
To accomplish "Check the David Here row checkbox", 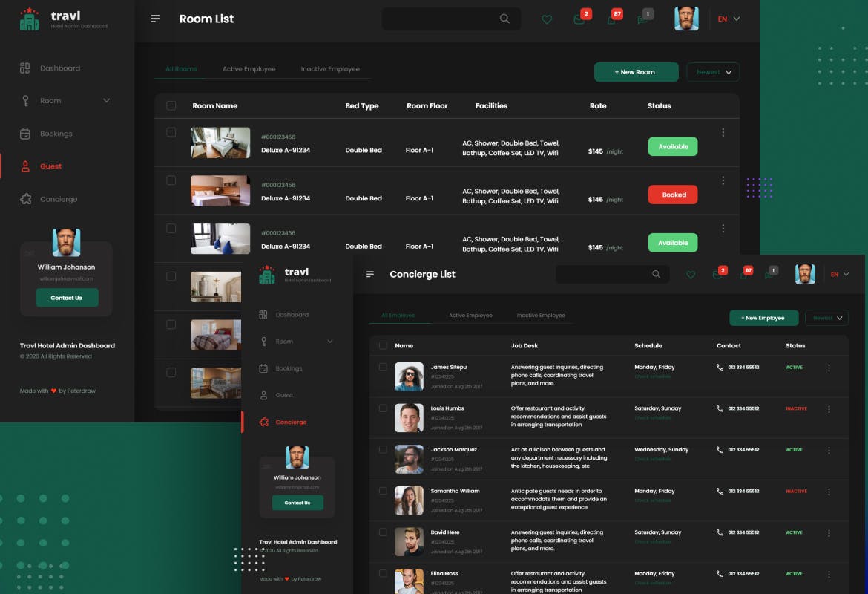I will (383, 532).
